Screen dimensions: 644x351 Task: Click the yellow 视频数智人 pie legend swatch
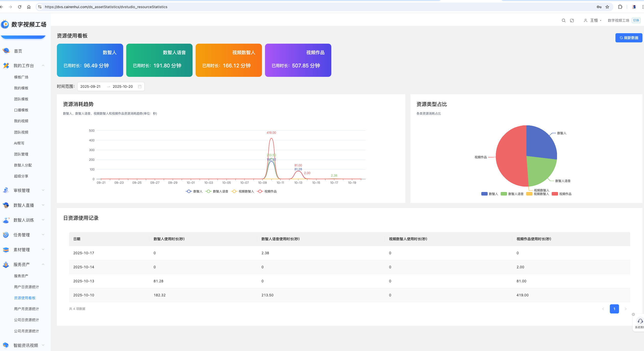[529, 194]
